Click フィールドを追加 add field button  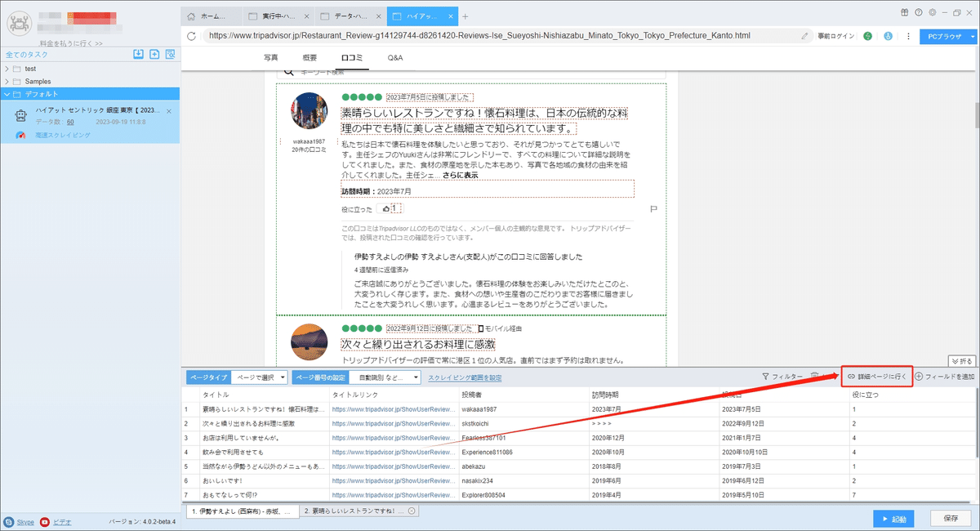click(945, 377)
